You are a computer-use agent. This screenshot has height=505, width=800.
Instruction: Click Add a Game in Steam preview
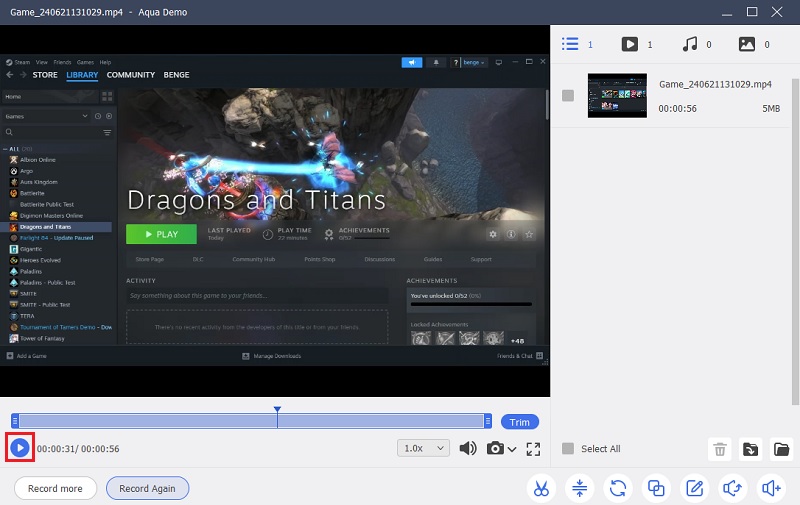tap(27, 356)
